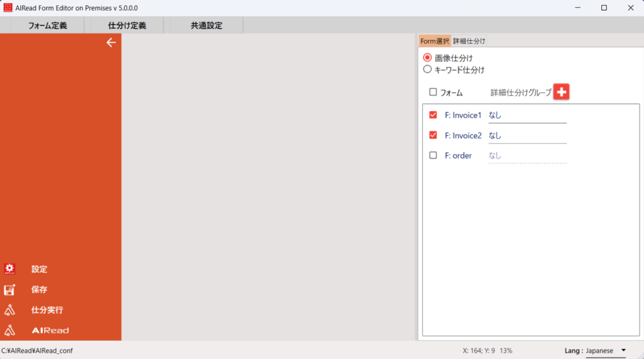Image resolution: width=644 pixels, height=359 pixels.
Task: Open the フォーム定義 tab
Action: click(x=48, y=26)
